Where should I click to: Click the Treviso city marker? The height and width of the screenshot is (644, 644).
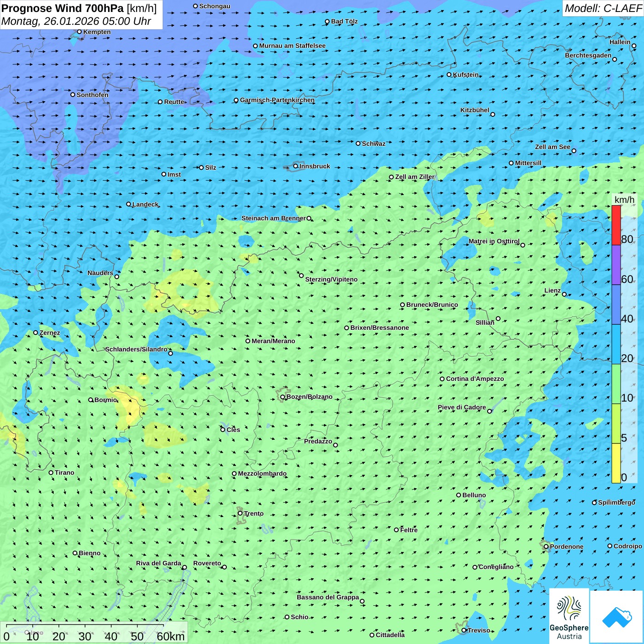464,630
